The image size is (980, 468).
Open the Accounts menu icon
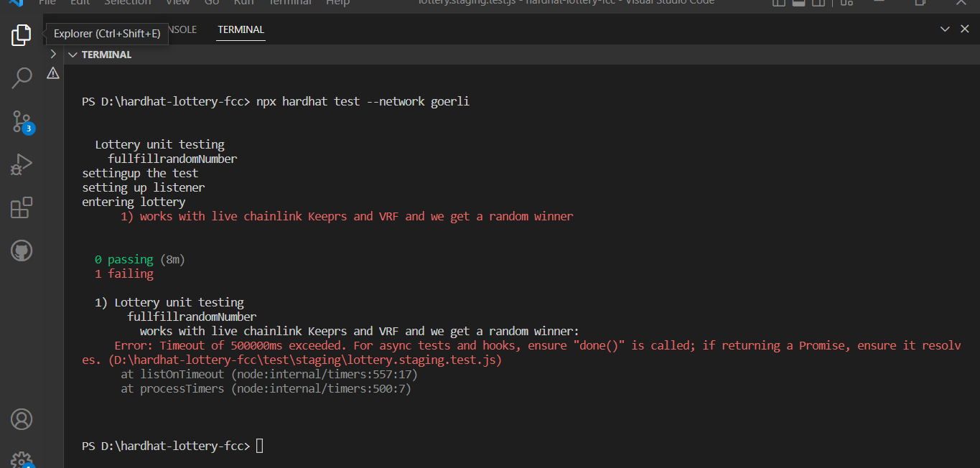[22, 418]
